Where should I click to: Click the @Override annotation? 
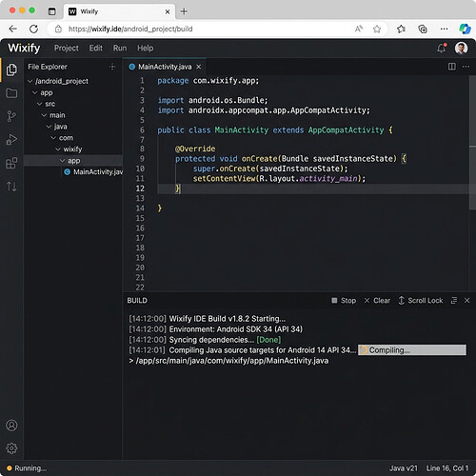pyautogui.click(x=195, y=149)
